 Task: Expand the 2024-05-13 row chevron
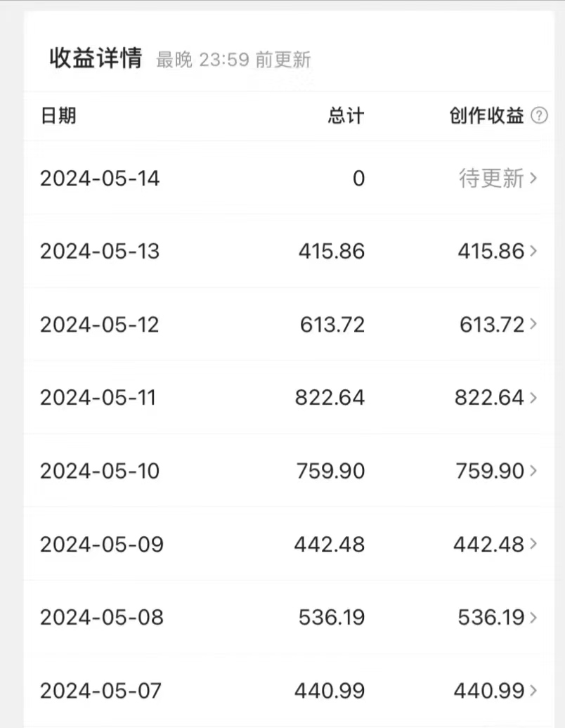[533, 252]
